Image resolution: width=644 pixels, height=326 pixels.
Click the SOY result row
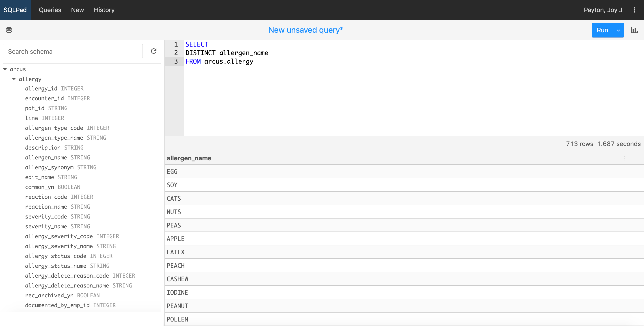click(404, 185)
